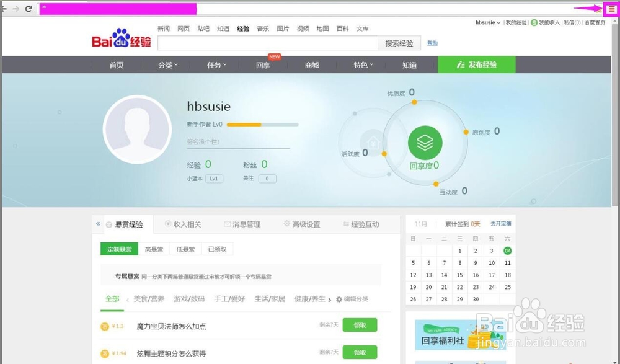The width and height of the screenshot is (620, 364).
Task: Select the 低悬赏 filter
Action: (x=186, y=249)
